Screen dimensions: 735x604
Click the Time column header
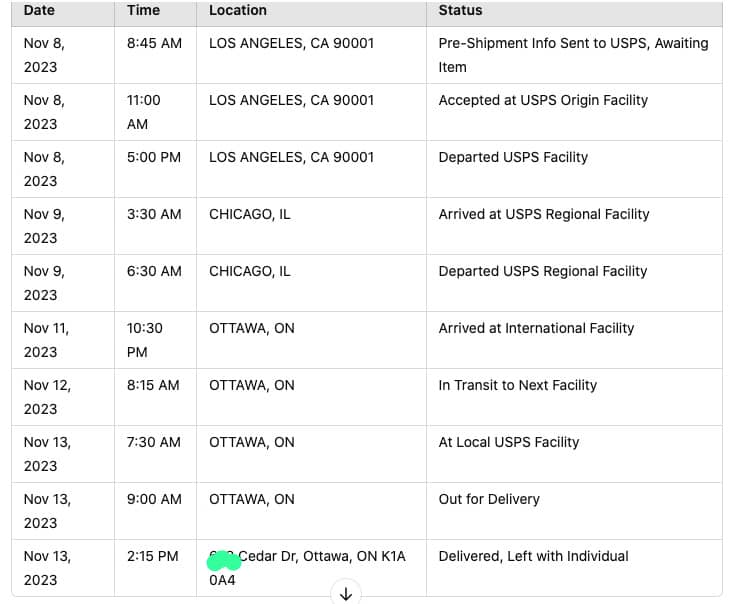[143, 10]
